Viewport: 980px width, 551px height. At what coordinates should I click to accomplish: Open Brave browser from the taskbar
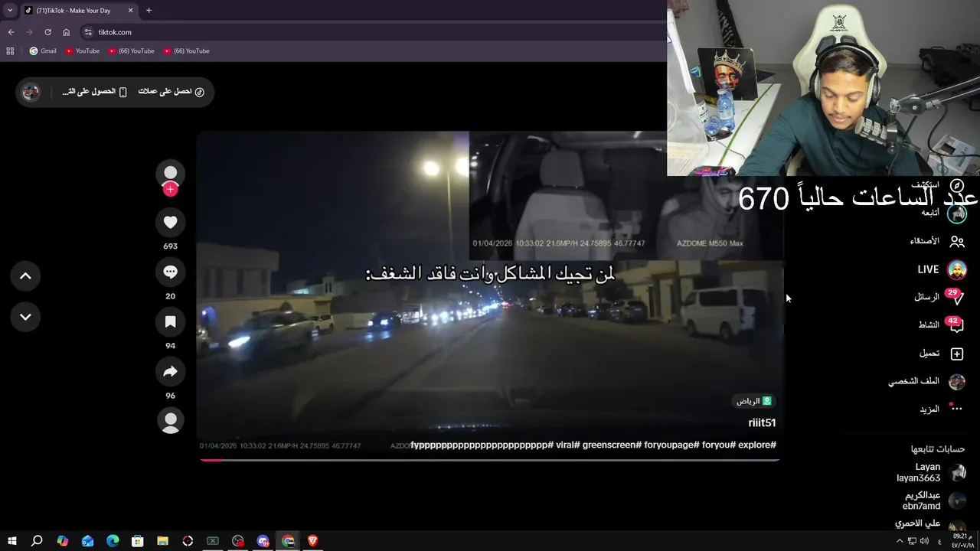[312, 541]
